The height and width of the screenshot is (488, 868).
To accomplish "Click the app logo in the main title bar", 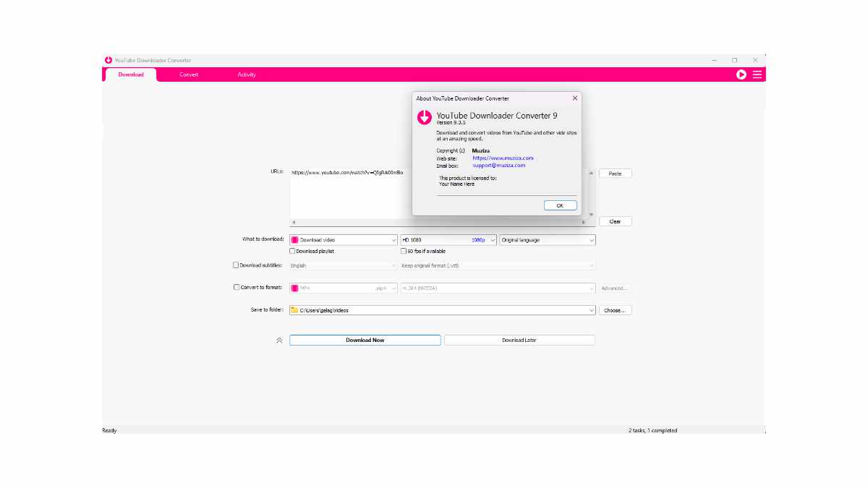I will (109, 60).
